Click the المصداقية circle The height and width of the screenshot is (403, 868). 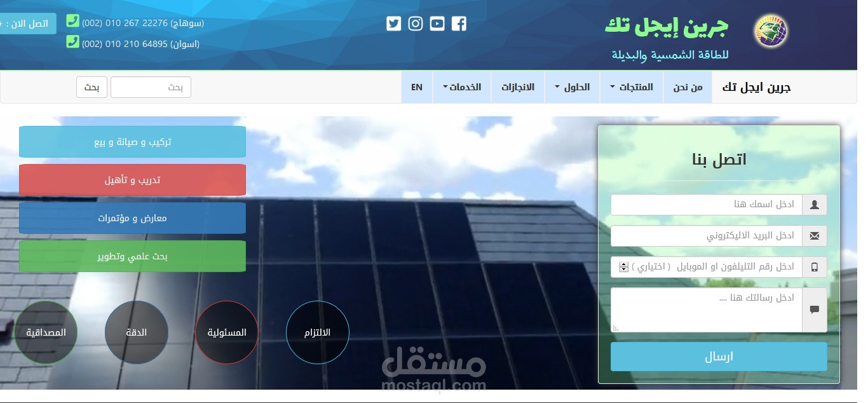click(x=46, y=332)
